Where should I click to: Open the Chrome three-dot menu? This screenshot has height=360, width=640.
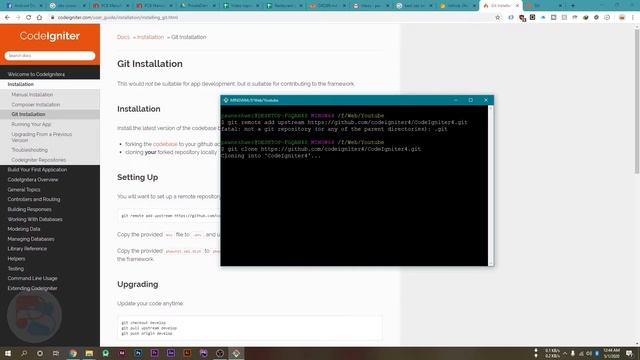[633, 18]
